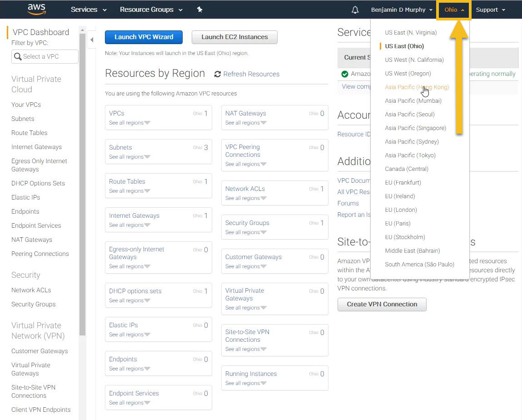Expand See all regions under Security Groups card
The image size is (522, 420).
246,232
